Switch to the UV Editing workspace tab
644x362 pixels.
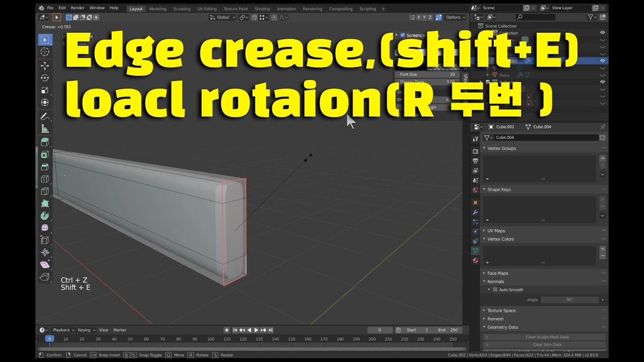(x=207, y=9)
